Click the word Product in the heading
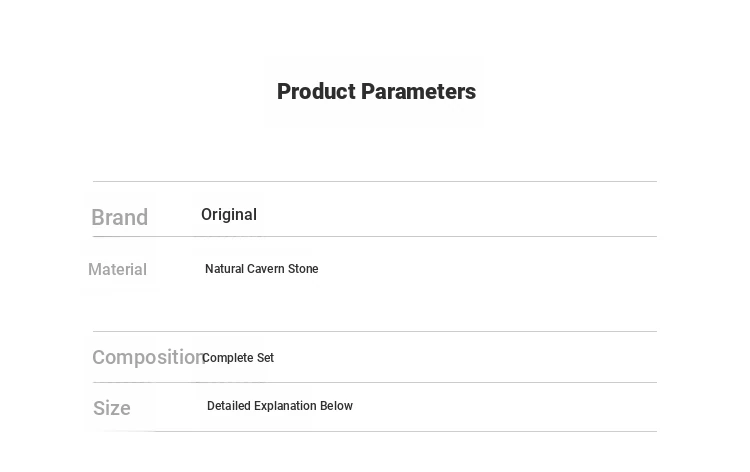The image size is (750, 472). click(316, 91)
